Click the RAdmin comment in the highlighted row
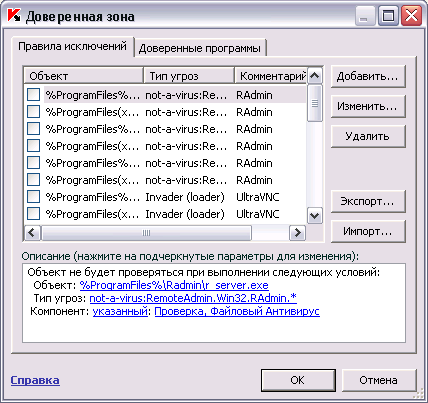This screenshot has height=403, width=428. coord(254,95)
